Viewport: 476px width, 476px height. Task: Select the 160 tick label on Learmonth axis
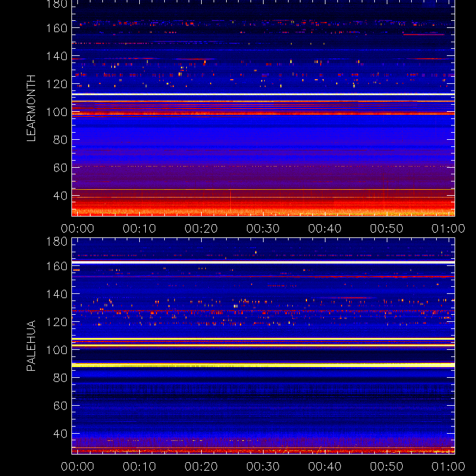(x=57, y=28)
